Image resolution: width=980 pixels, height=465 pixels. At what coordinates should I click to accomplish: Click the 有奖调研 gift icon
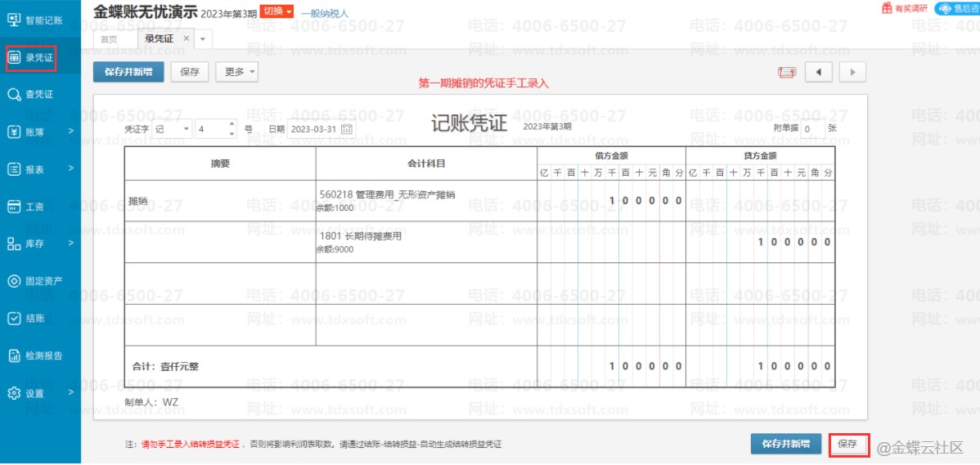(887, 8)
